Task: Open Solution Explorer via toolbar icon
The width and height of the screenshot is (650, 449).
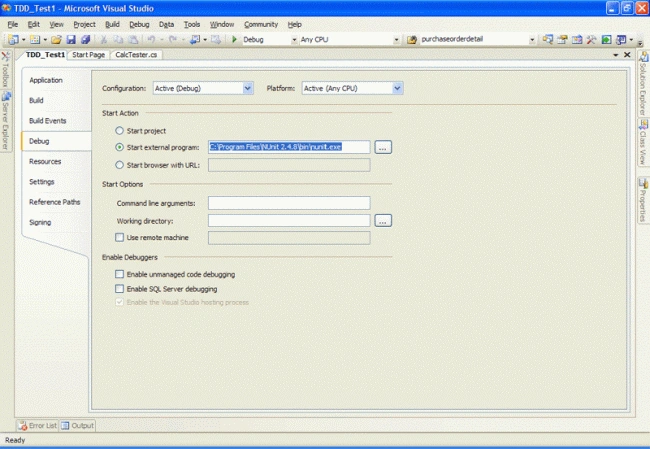Action: coord(548,39)
